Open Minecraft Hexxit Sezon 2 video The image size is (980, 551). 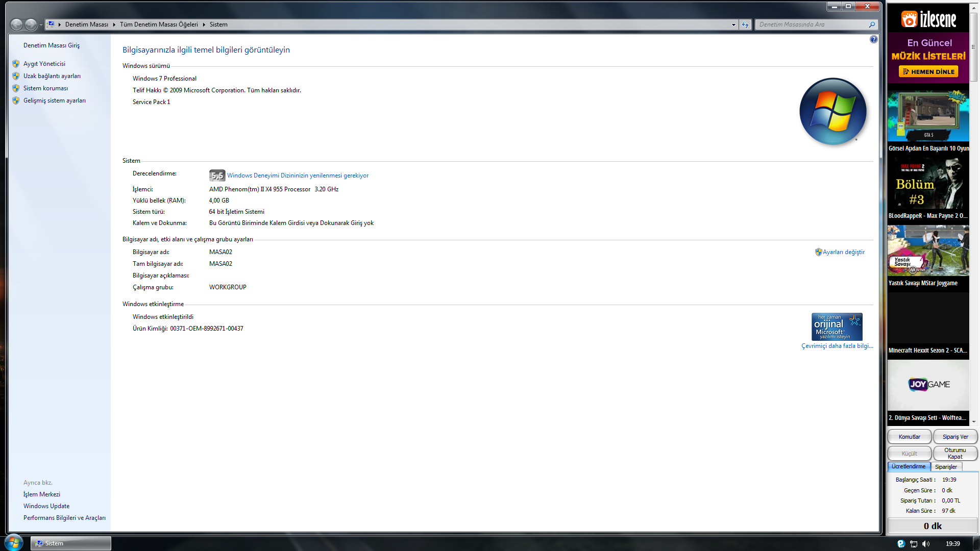(928, 318)
